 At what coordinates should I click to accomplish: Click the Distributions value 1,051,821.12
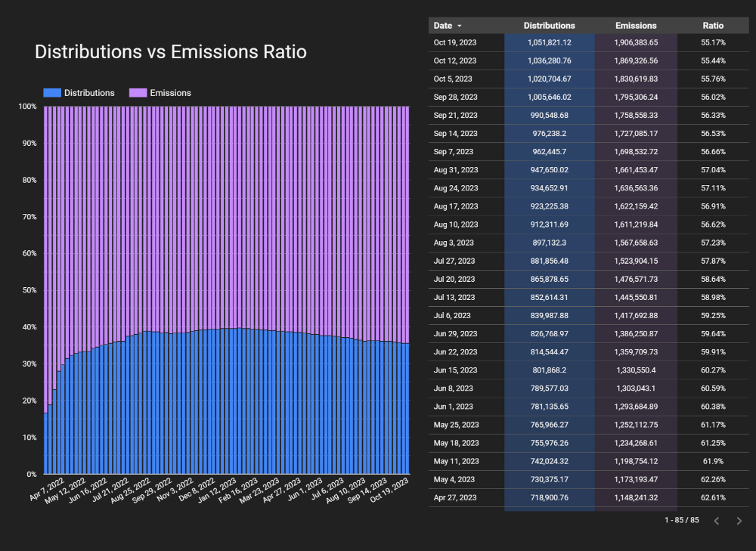(x=549, y=43)
